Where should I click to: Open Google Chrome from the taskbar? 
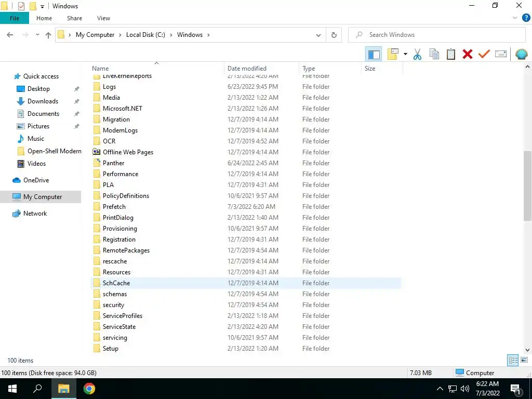click(x=89, y=389)
